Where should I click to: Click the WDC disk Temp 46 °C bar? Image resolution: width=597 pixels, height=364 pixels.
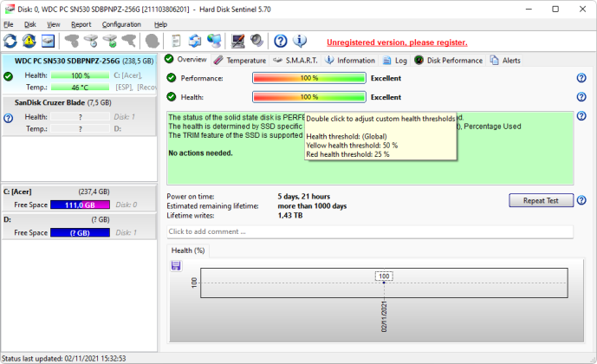[81, 88]
